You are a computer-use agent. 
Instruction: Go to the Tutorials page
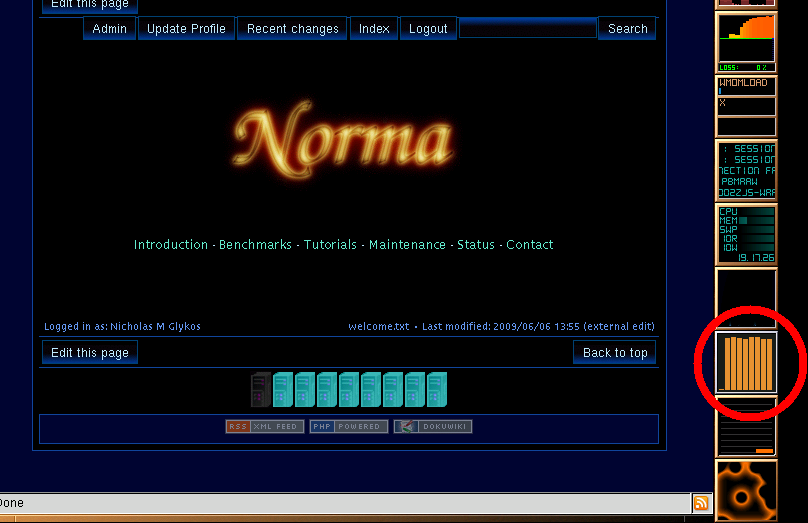[x=330, y=245]
